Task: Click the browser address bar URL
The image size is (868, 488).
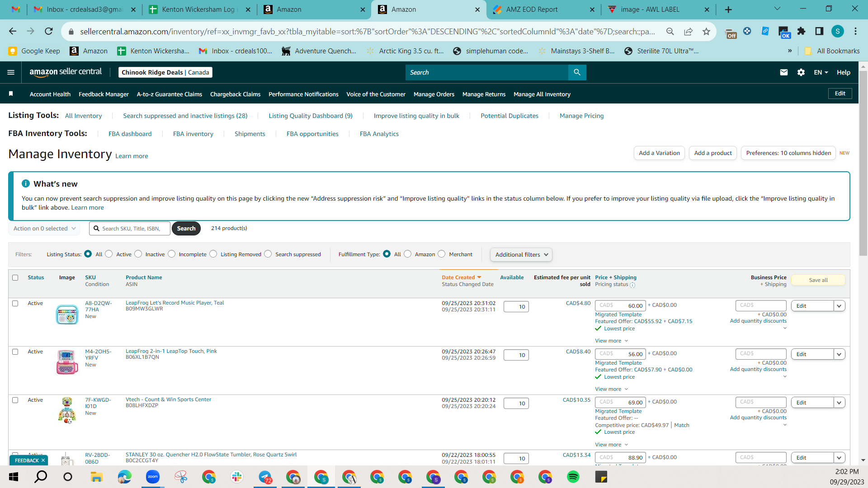Action: click(x=367, y=31)
